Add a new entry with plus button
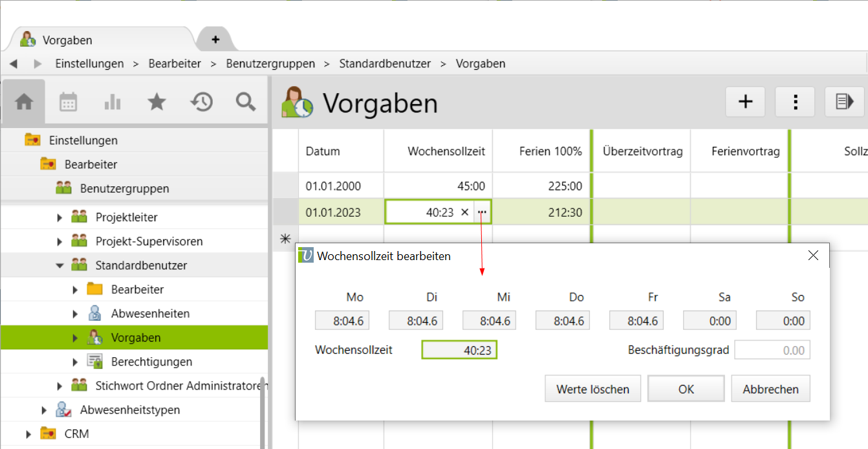This screenshot has width=868, height=449. pos(746,102)
